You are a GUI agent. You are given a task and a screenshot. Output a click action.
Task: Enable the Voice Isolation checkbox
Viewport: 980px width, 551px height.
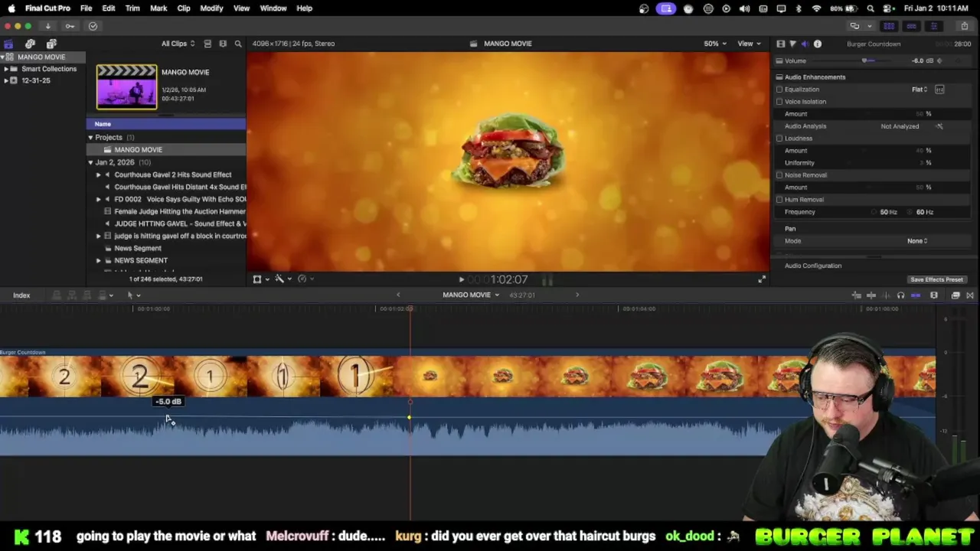(x=779, y=102)
